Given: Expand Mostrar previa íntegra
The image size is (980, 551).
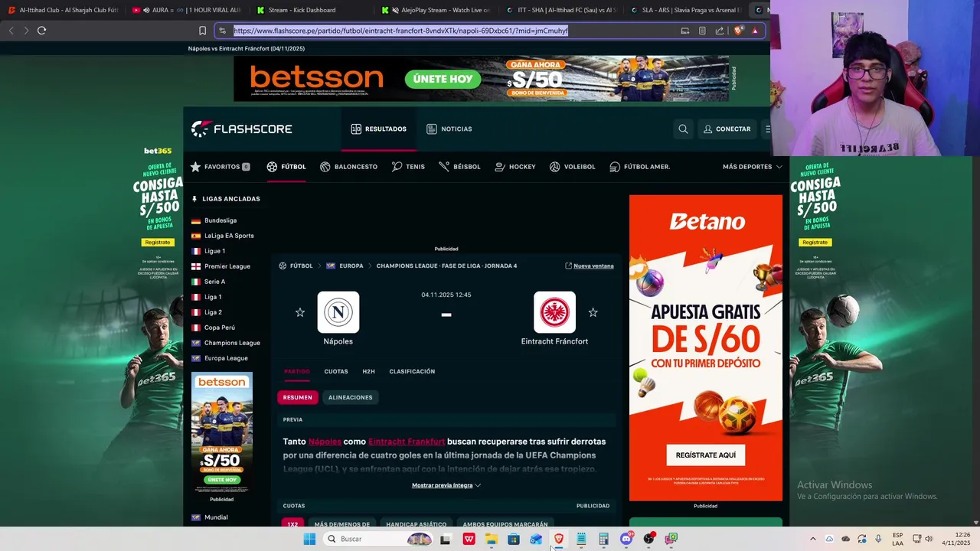Looking at the screenshot, I should 446,485.
